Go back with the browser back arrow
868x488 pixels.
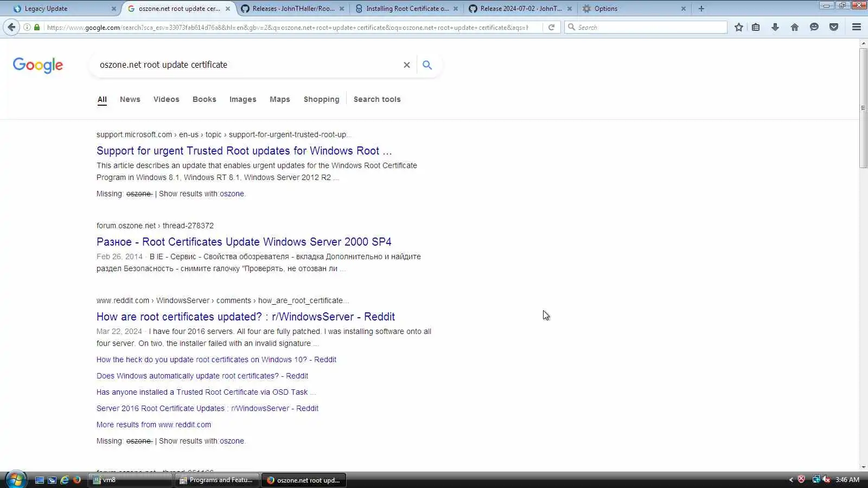11,27
